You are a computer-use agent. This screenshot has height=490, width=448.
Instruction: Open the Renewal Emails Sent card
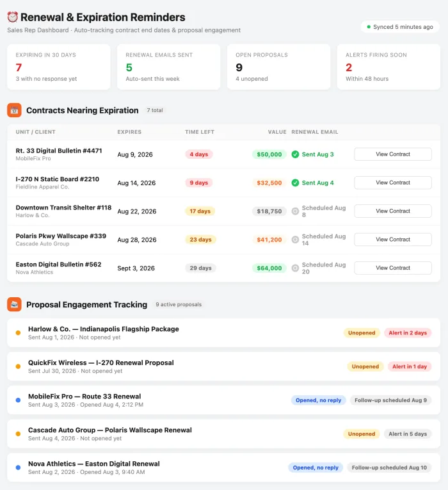[x=168, y=67]
